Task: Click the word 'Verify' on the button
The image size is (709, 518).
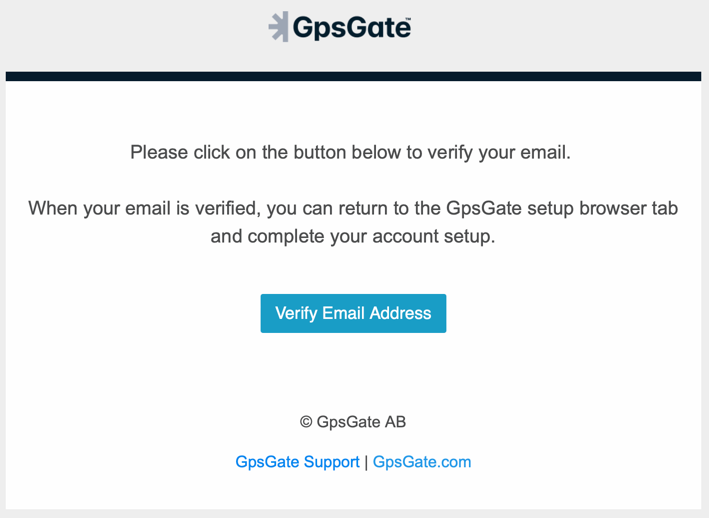Action: 296,313
